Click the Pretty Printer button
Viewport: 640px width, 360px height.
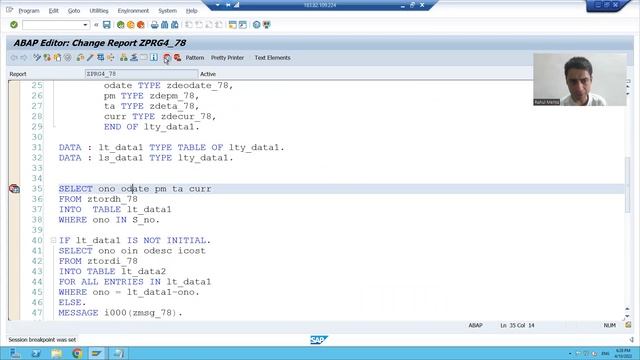point(227,58)
